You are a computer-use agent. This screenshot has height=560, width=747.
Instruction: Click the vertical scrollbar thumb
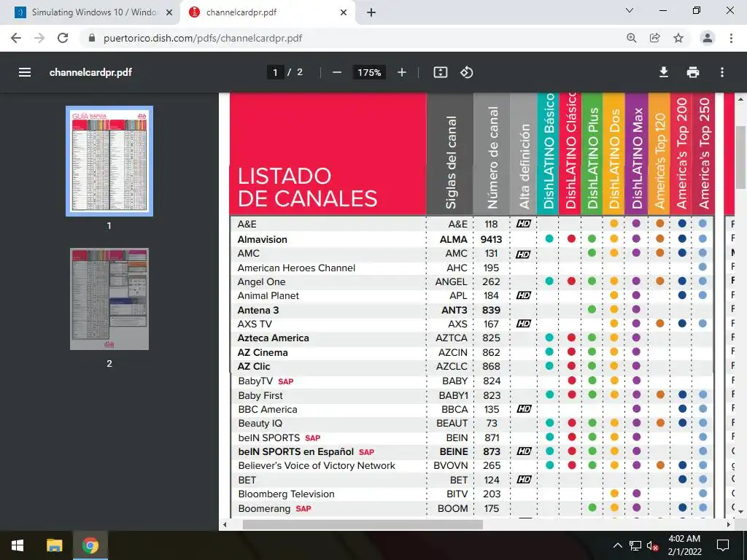pyautogui.click(x=741, y=157)
